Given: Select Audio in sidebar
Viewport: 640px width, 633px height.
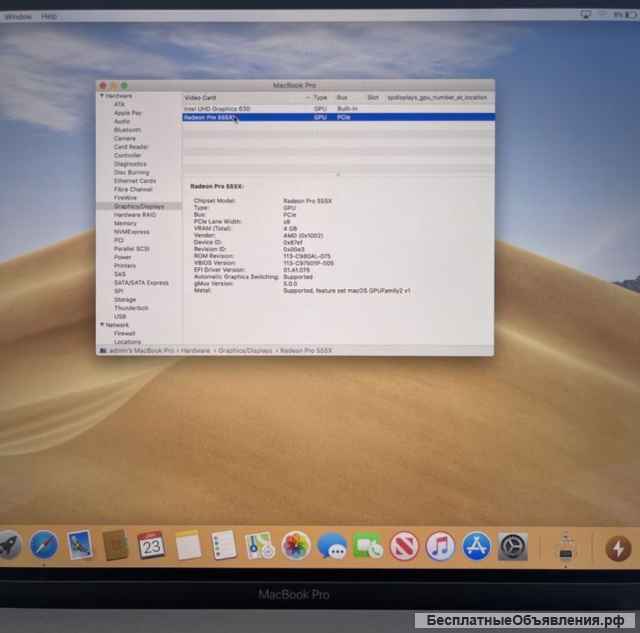Looking at the screenshot, I should (x=122, y=121).
